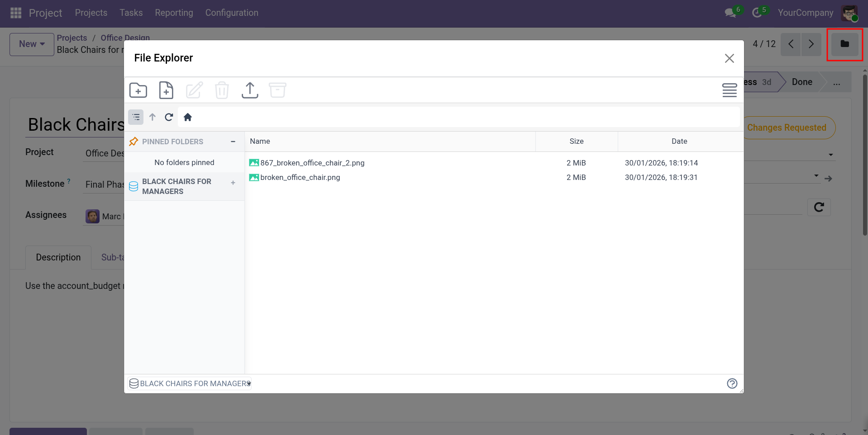Click the upload file icon

point(250,90)
